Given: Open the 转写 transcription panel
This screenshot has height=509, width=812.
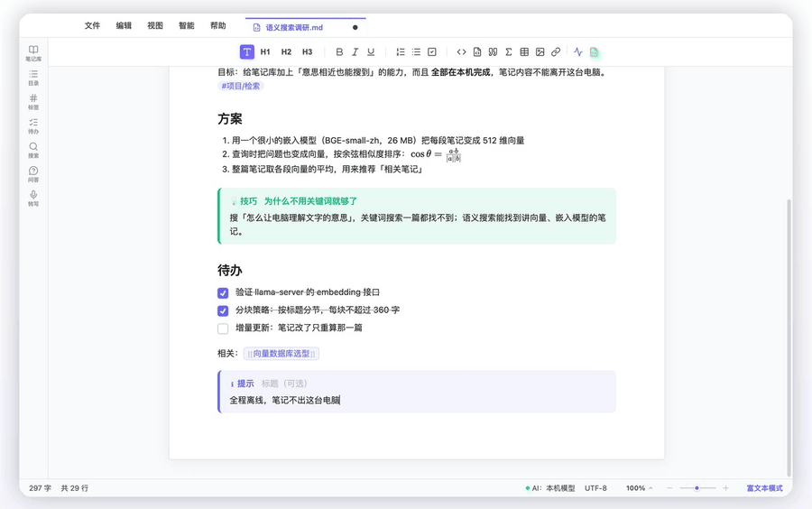Looking at the screenshot, I should point(33,198).
